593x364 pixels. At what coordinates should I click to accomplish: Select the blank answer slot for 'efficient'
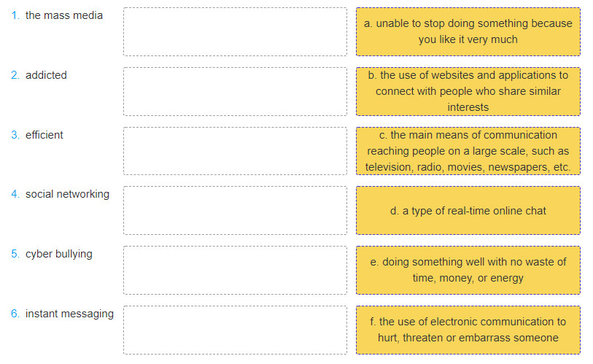pyautogui.click(x=235, y=151)
